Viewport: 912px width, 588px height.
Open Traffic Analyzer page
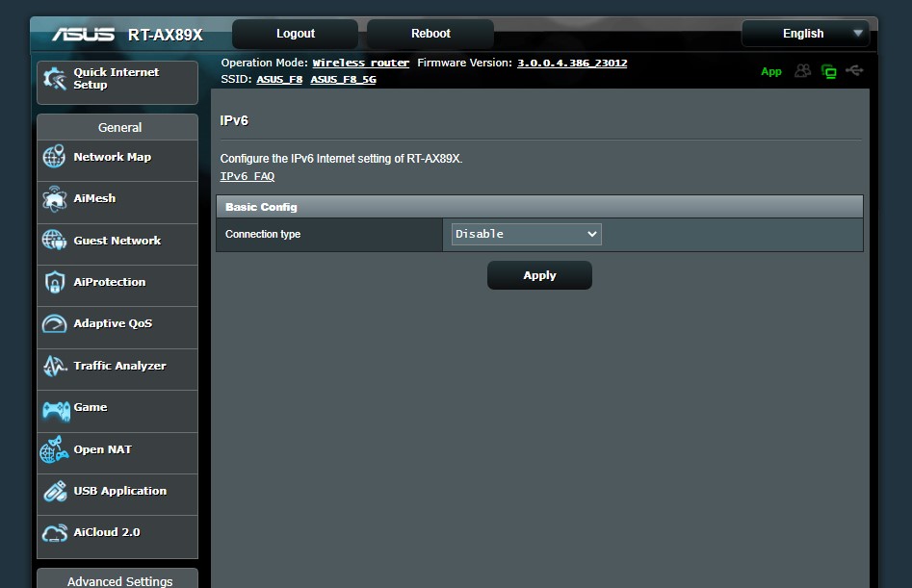[117, 370]
